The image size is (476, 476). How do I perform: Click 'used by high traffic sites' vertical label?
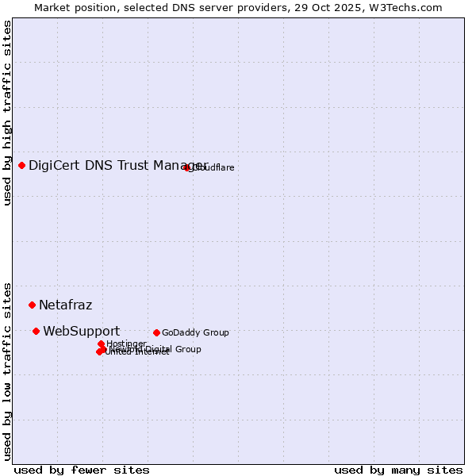pos(7,113)
